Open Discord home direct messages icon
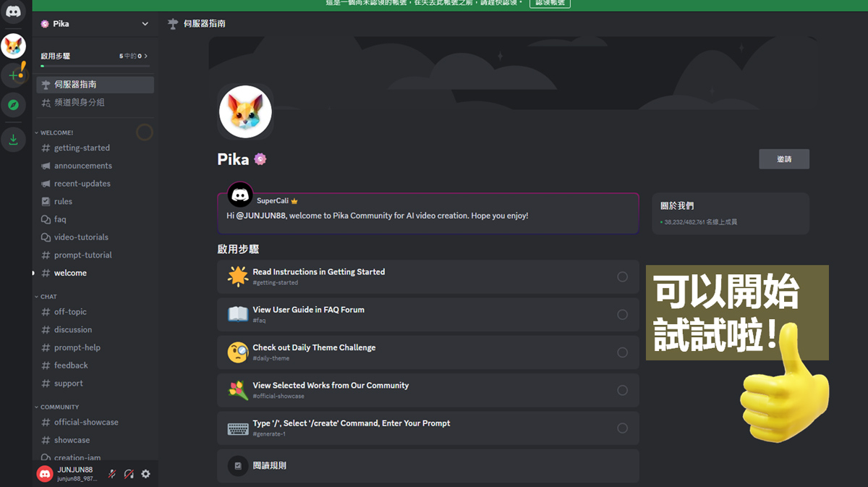 (x=14, y=11)
